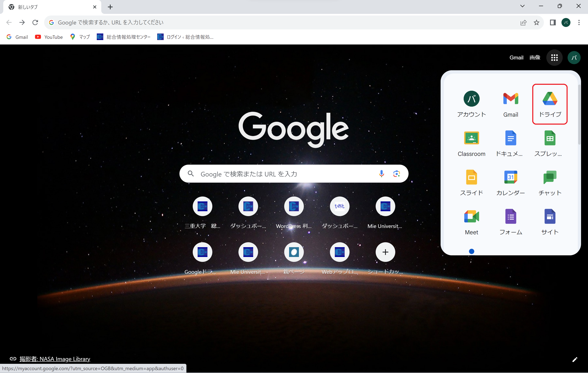This screenshot has height=373, width=588.
Task: Open the Chrome side panel
Action: [x=553, y=22]
